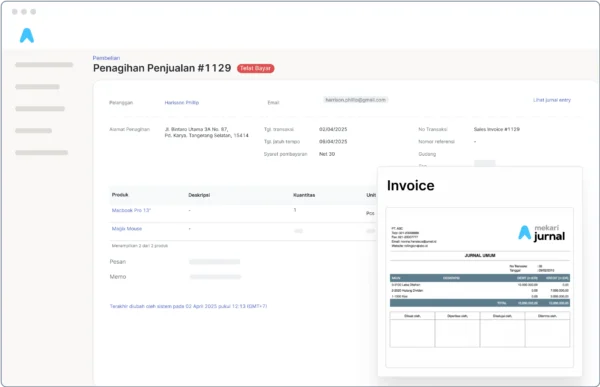
Task: Click the Terakhir diubah oleh sistem link
Action: coord(188,306)
